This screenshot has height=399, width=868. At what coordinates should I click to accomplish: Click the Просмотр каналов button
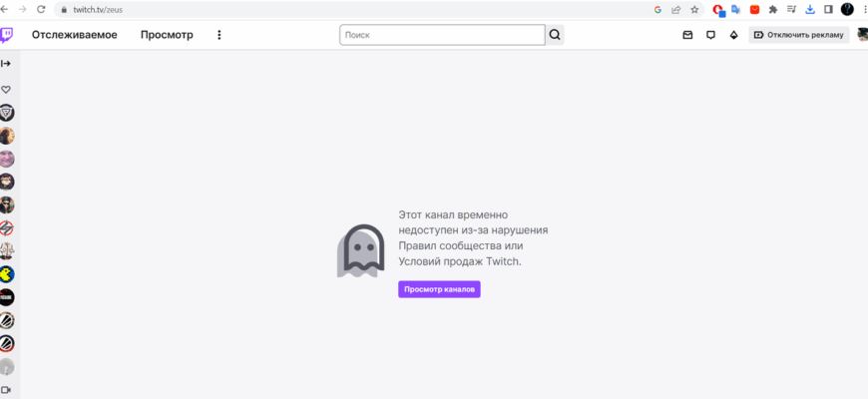(x=439, y=289)
